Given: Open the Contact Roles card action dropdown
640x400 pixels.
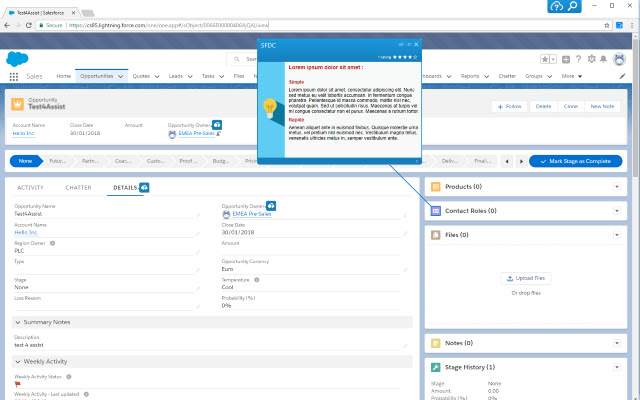Looking at the screenshot, I should 617,211.
